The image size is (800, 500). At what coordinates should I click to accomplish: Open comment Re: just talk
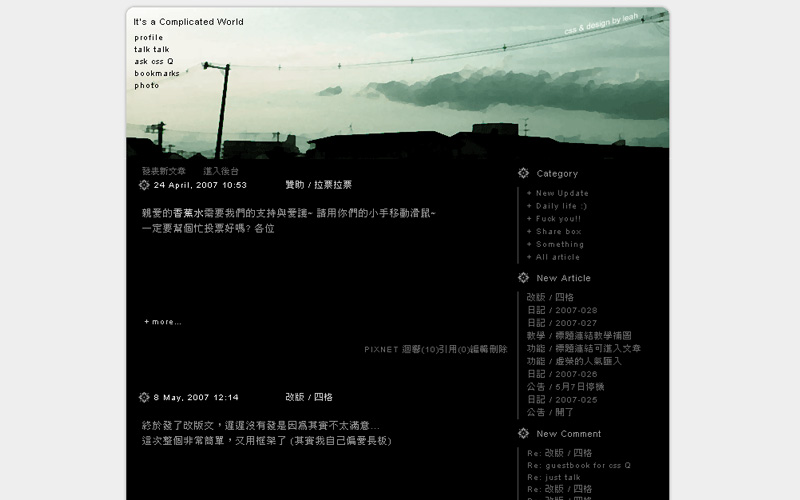point(554,478)
